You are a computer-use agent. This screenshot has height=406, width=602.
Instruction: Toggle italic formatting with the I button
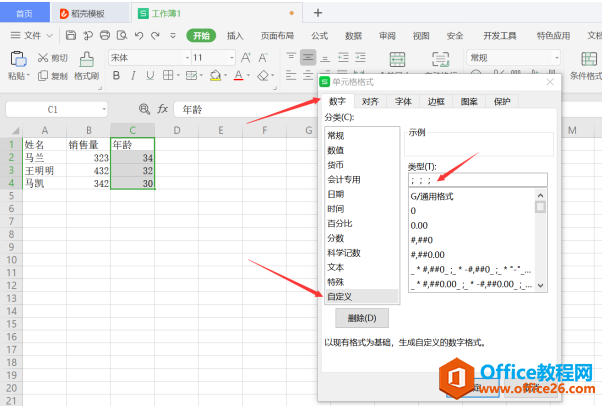click(133, 76)
